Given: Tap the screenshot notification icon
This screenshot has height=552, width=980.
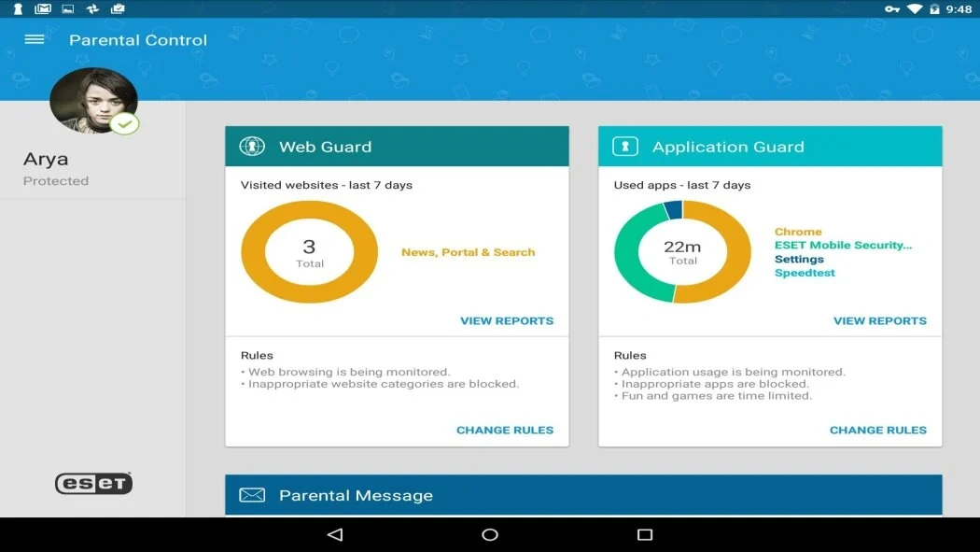Looking at the screenshot, I should 66,8.
